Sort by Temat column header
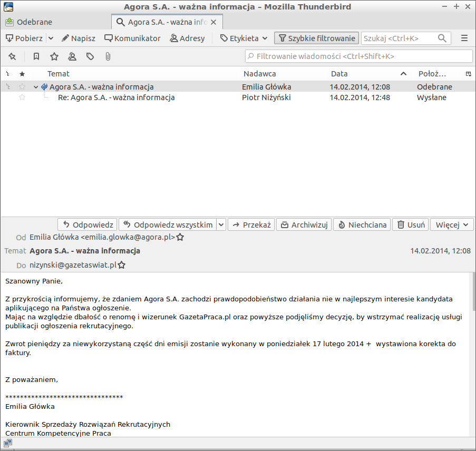Viewport: 476px width, 451px height. (133, 74)
